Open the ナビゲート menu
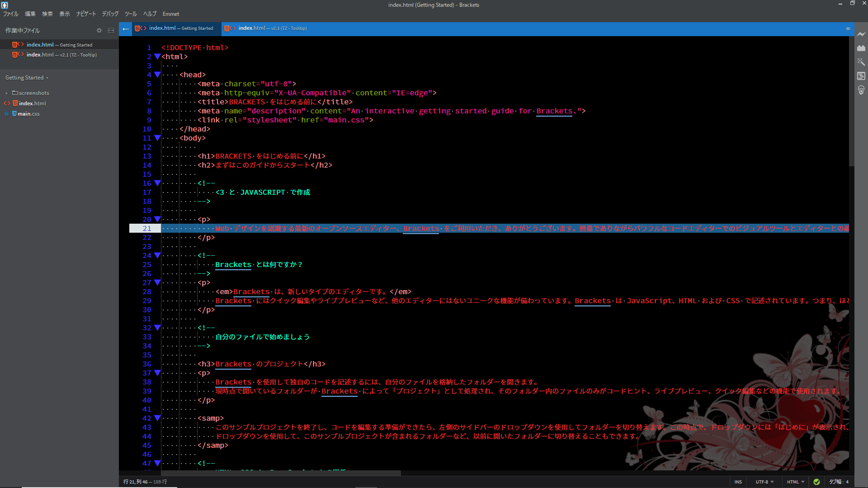868x488 pixels. click(86, 14)
